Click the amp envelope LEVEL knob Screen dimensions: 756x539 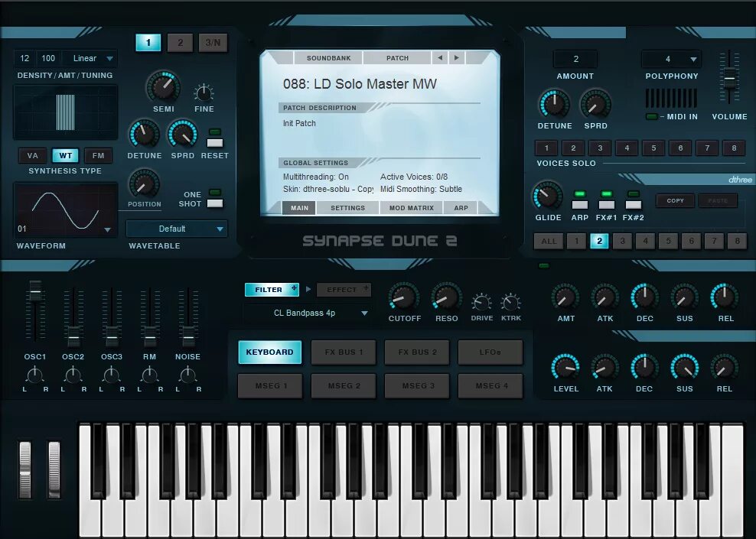(x=565, y=368)
